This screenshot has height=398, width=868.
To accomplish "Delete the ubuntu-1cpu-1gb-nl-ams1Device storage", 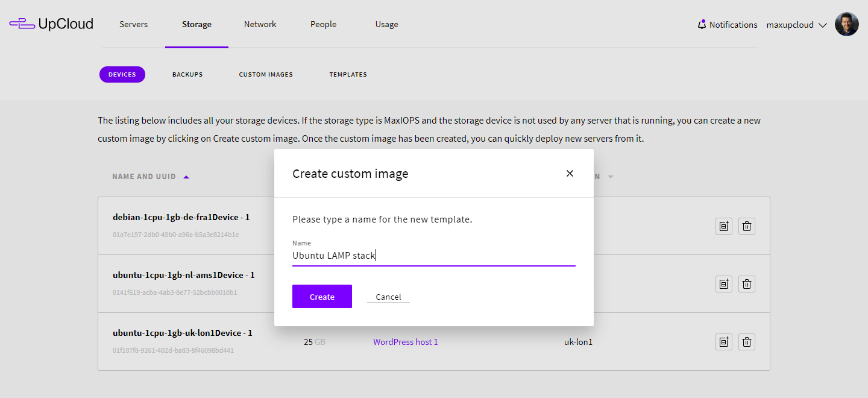I will 747,284.
